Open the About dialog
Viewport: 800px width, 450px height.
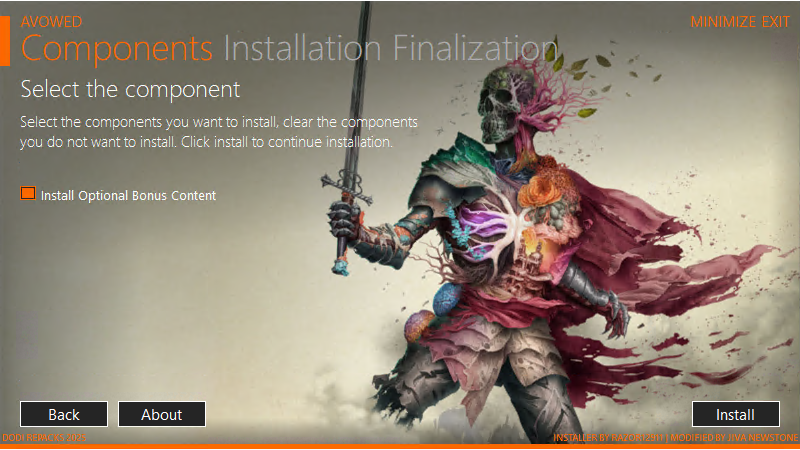[162, 414]
